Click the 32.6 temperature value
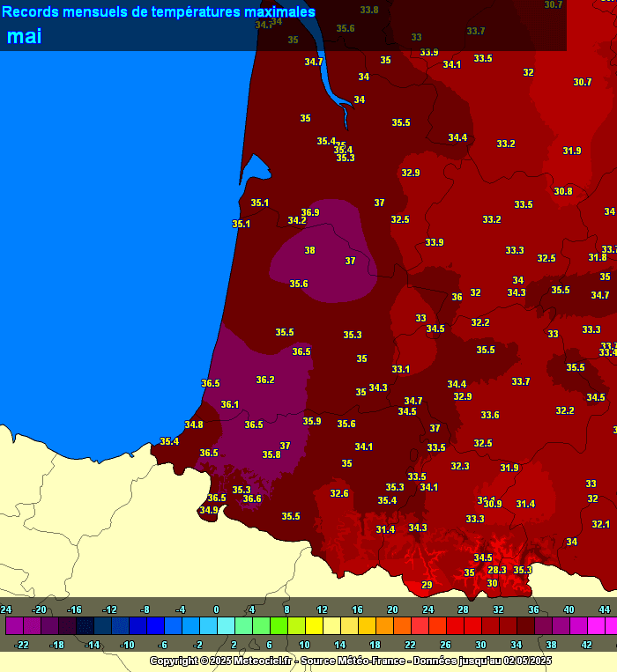The height and width of the screenshot is (672, 617). 338,493
